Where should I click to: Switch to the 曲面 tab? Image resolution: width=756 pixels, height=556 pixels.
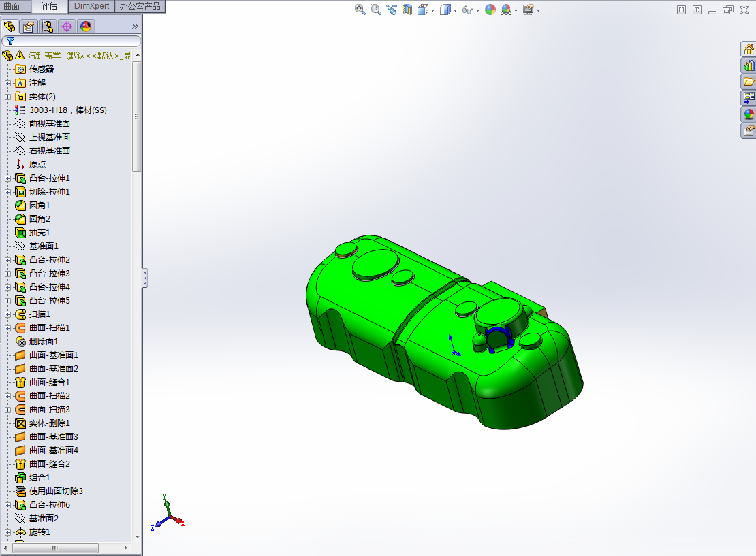[12, 6]
